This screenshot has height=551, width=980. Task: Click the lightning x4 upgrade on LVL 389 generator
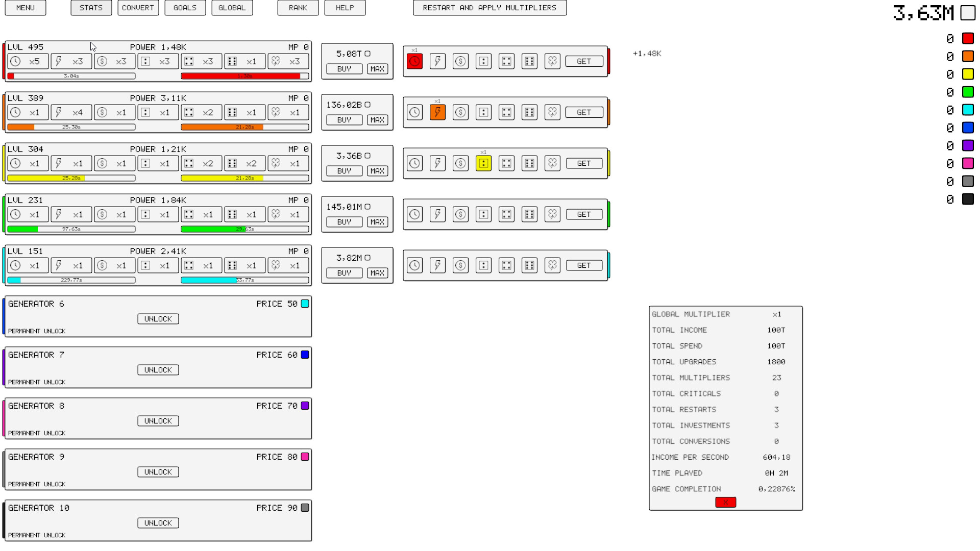click(71, 112)
